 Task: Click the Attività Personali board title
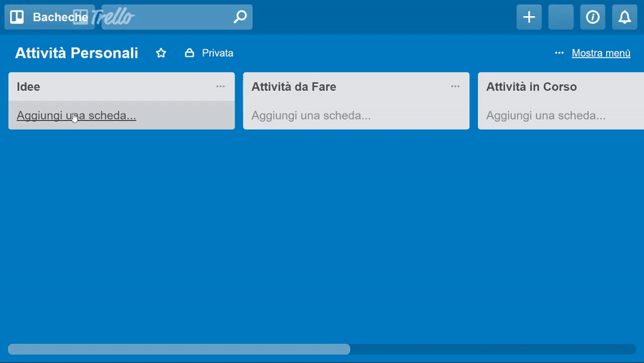click(x=76, y=53)
